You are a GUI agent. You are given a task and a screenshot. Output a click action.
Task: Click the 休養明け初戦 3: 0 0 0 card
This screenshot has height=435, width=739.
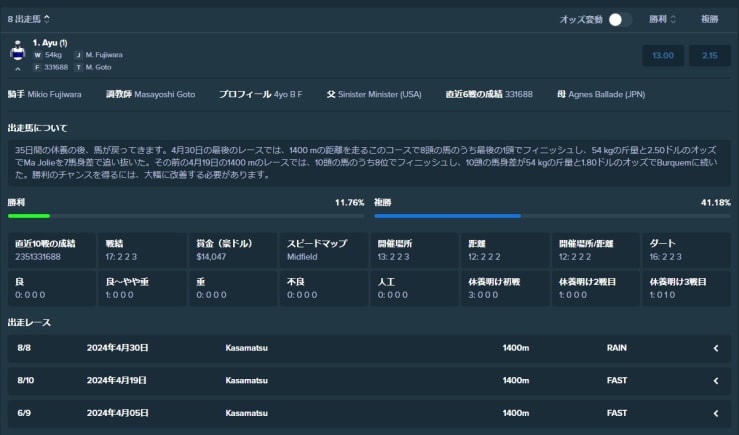505,288
